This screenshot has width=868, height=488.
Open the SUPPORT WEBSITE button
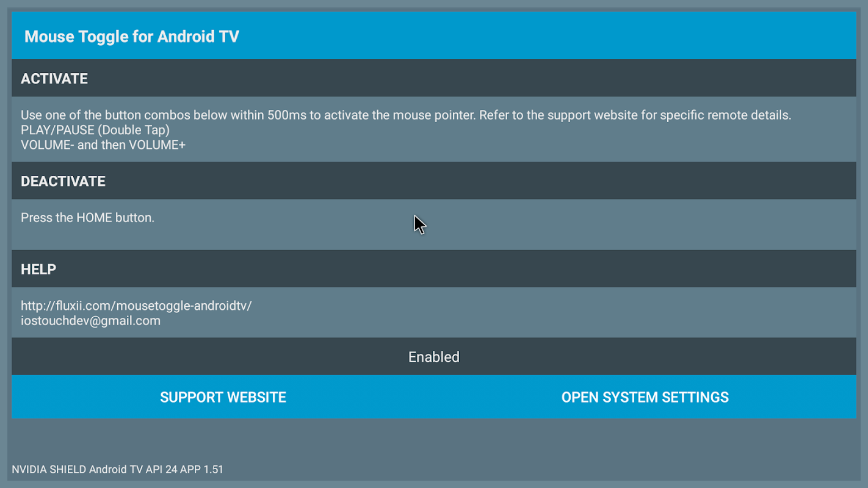click(223, 397)
